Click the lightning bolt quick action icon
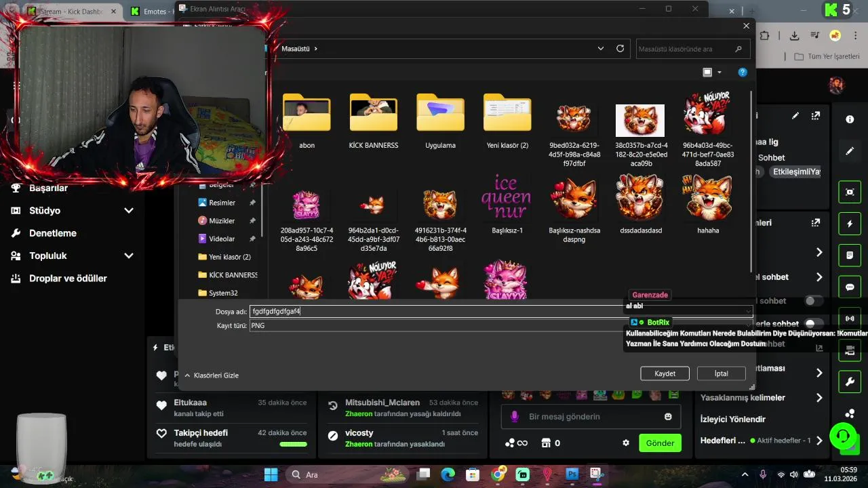 click(850, 224)
